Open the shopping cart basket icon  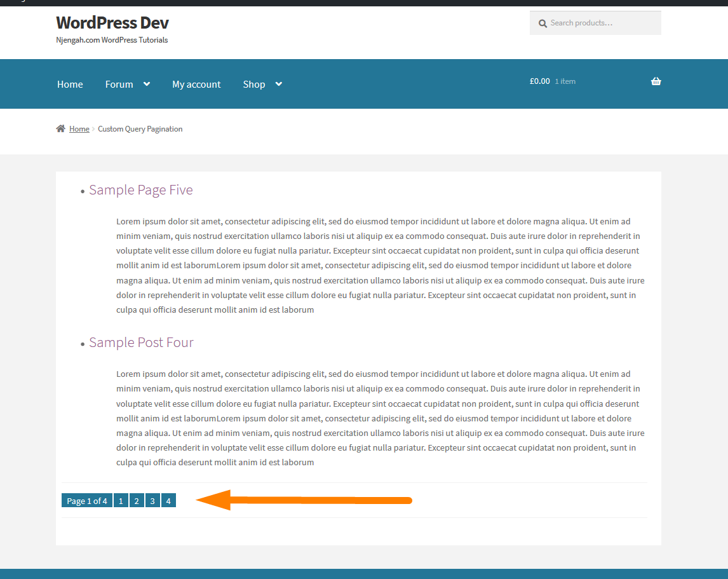point(656,81)
